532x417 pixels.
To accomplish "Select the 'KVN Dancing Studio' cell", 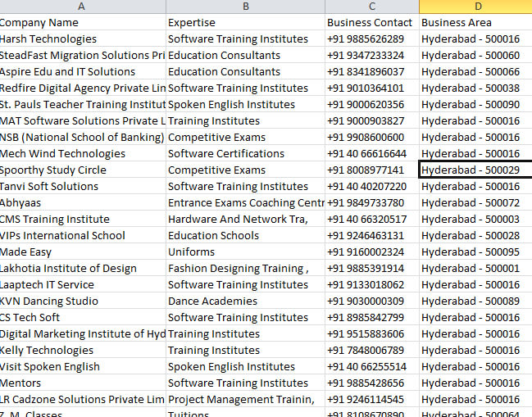I will [83, 301].
